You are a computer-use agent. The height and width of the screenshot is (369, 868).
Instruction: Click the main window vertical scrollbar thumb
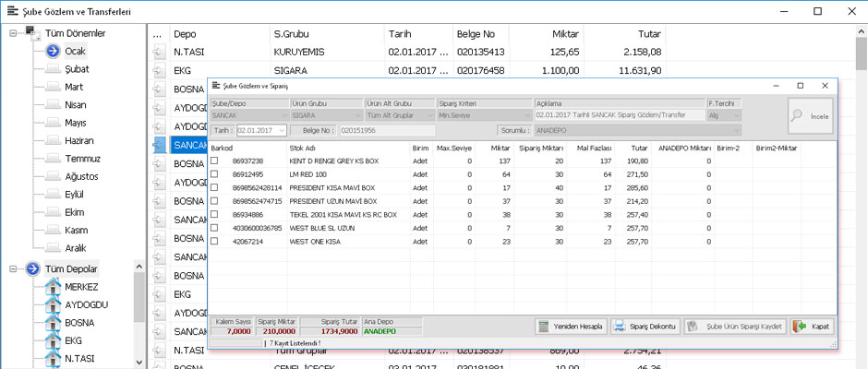pyautogui.click(x=862, y=54)
